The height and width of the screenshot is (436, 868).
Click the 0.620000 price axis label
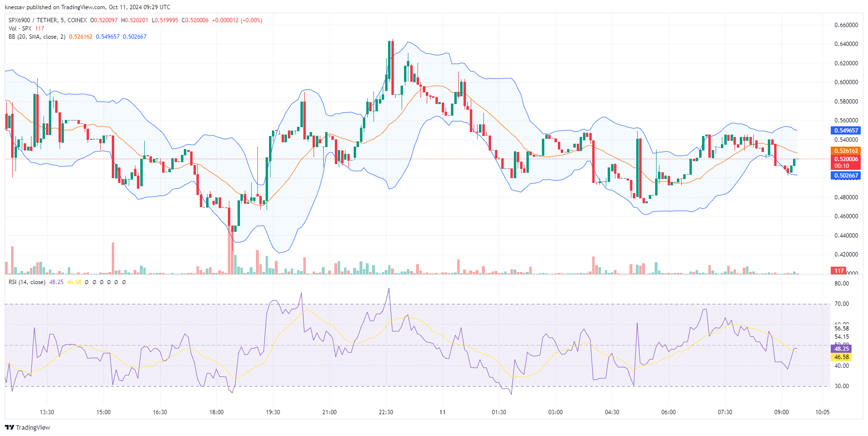point(846,63)
